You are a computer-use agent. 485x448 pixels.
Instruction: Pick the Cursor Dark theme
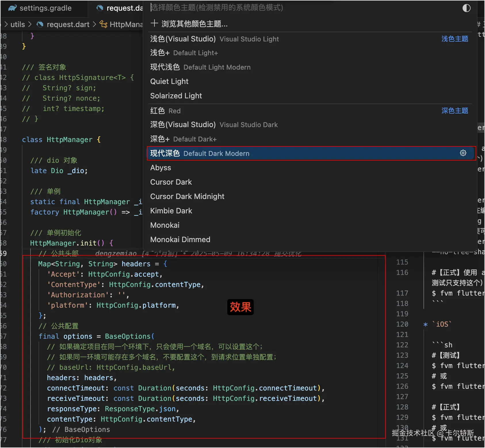(x=310, y=182)
